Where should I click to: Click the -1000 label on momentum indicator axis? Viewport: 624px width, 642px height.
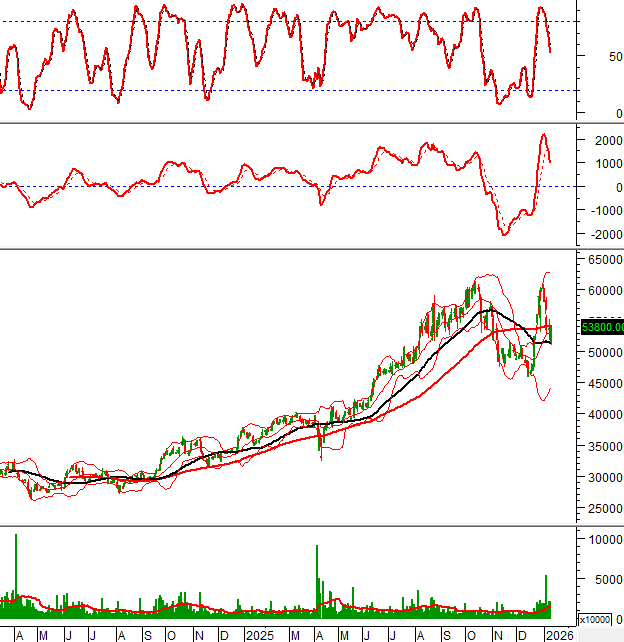click(x=601, y=211)
